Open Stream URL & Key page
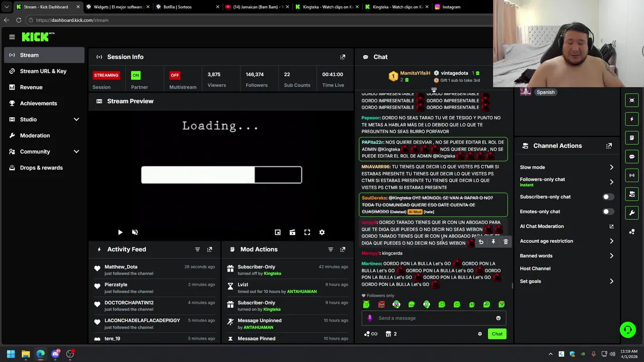Viewport: 644px width, 362px height. pos(44,71)
